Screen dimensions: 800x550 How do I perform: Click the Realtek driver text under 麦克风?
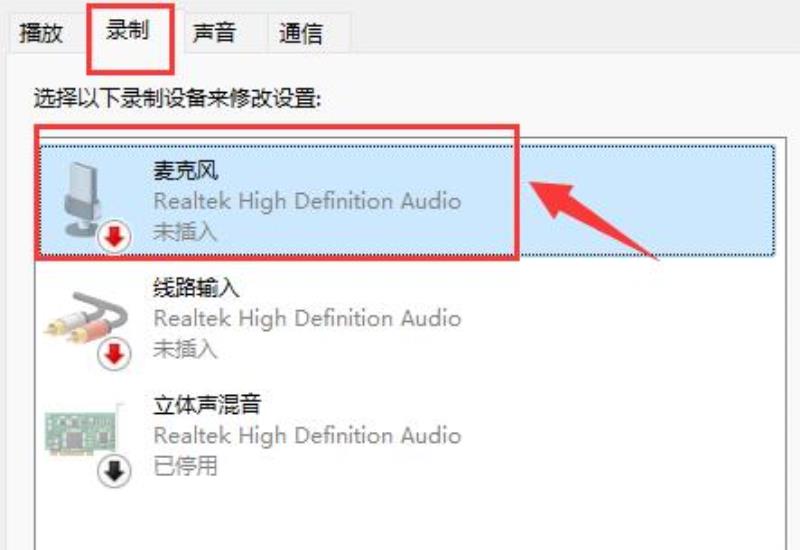[x=307, y=201]
